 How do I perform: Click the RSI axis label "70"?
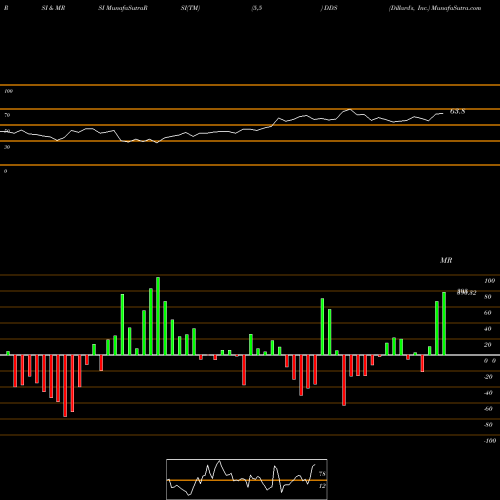(x=7, y=115)
